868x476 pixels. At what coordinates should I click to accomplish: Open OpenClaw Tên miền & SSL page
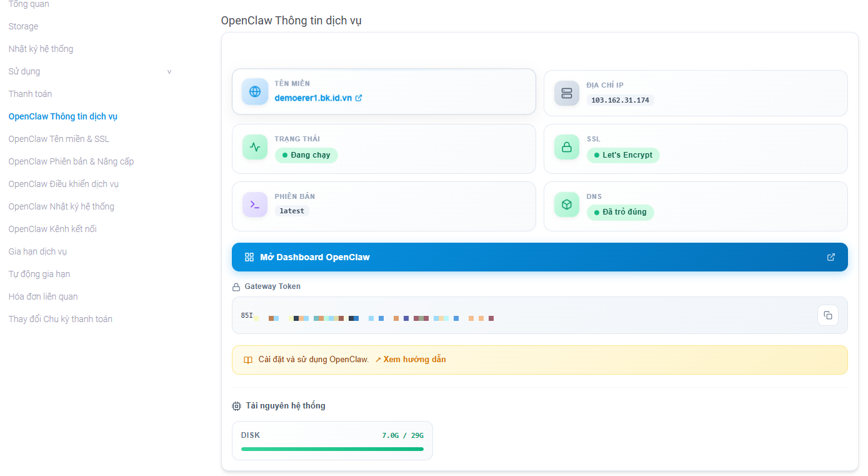click(59, 139)
